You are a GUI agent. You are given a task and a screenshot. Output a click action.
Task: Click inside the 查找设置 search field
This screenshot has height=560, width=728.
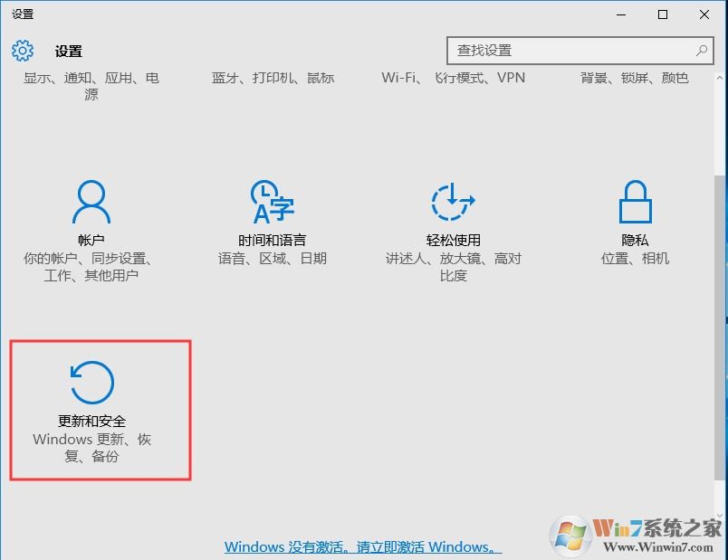click(543, 51)
